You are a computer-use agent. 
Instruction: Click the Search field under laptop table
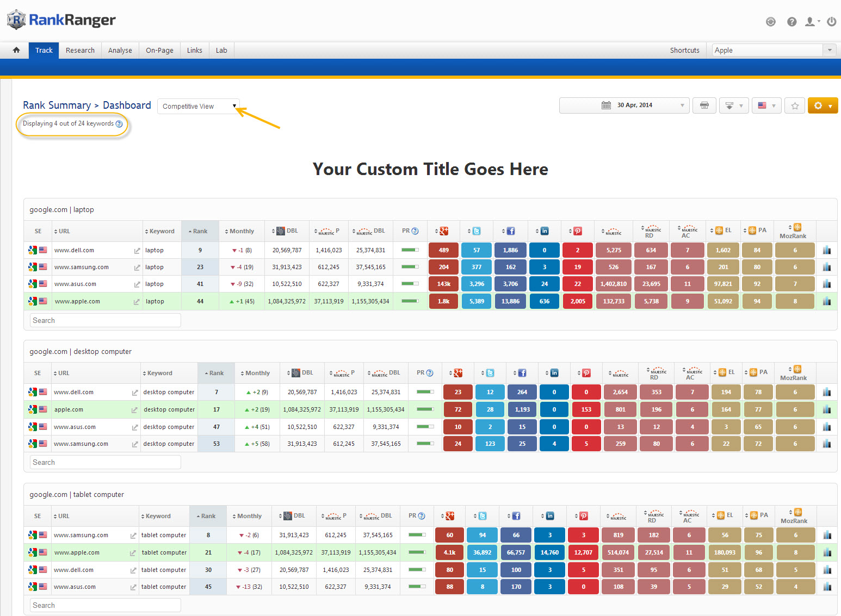click(x=105, y=320)
